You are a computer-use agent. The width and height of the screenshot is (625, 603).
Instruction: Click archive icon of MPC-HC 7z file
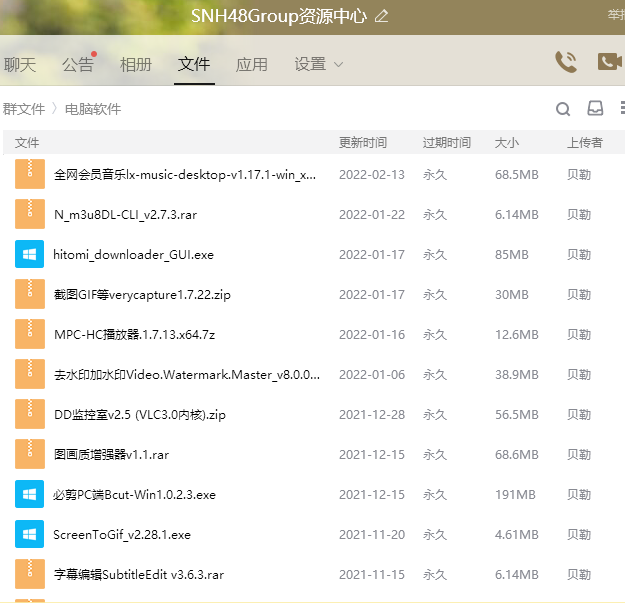coord(30,334)
